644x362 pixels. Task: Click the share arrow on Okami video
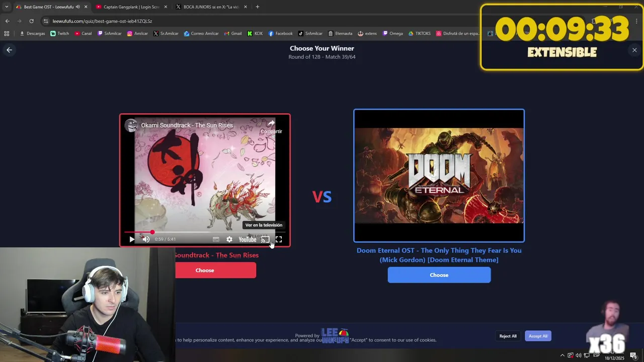pos(271,123)
